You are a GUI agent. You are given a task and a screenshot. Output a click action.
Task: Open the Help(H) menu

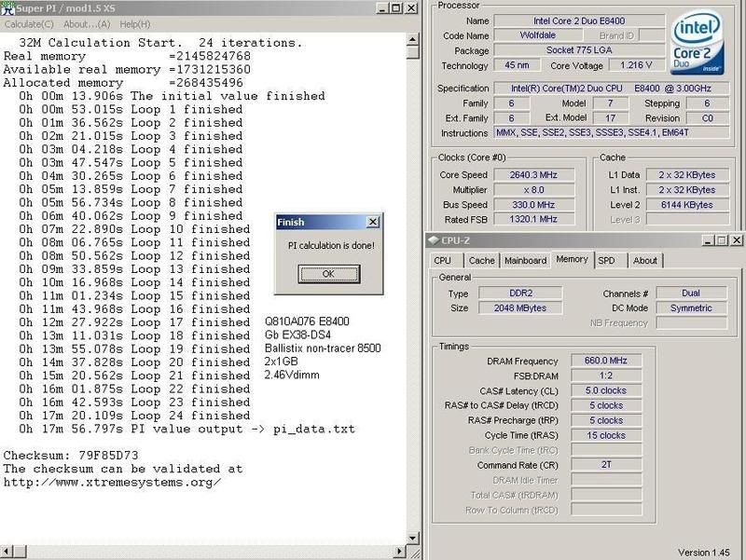(134, 23)
